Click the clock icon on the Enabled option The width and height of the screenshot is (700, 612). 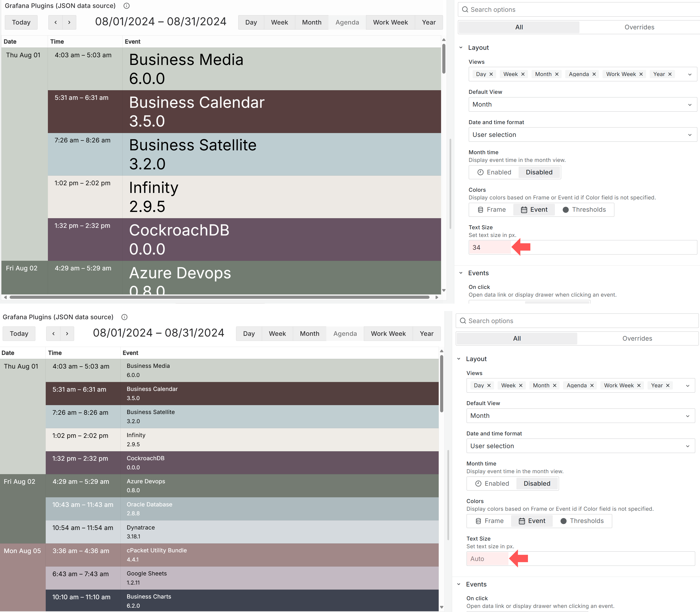pos(481,172)
